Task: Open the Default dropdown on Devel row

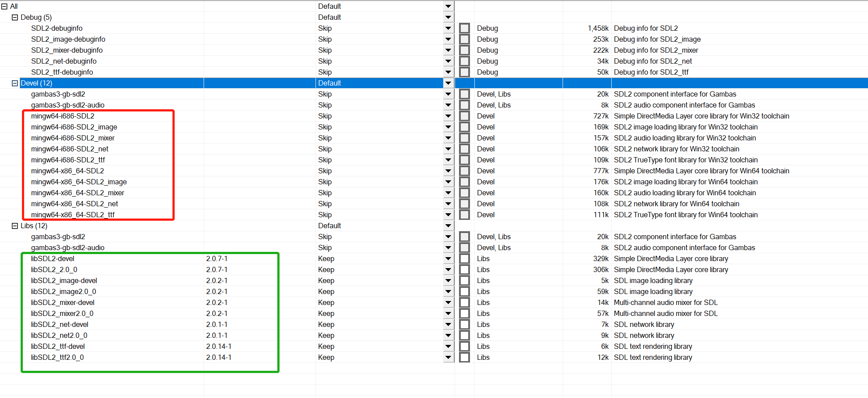Action: click(x=448, y=83)
